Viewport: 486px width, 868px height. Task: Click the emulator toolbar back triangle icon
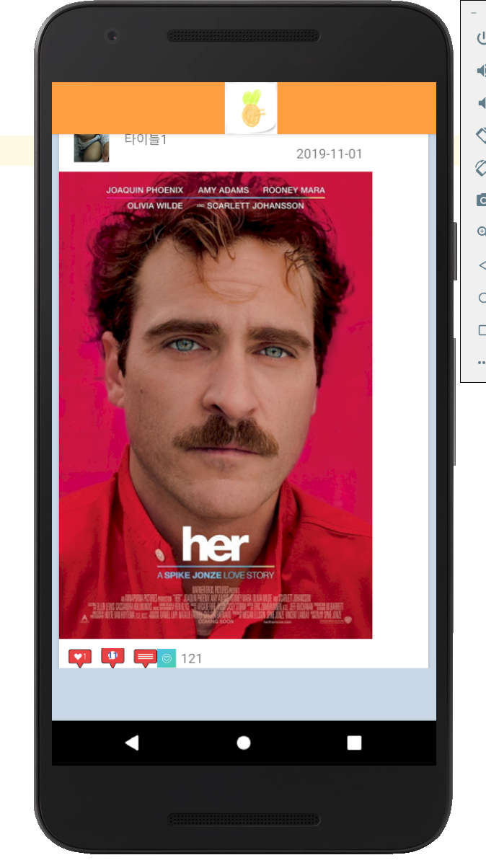(482, 265)
